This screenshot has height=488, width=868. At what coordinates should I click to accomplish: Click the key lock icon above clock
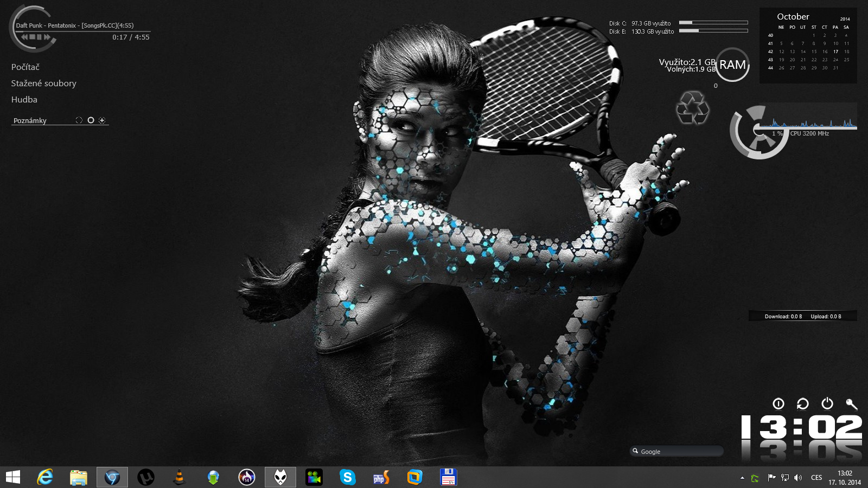[x=851, y=403]
